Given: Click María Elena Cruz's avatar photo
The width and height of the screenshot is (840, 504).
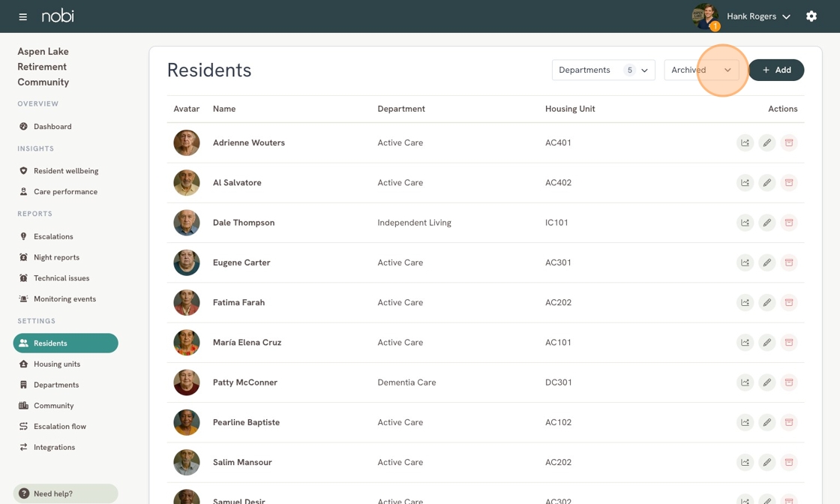Looking at the screenshot, I should click(x=187, y=342).
